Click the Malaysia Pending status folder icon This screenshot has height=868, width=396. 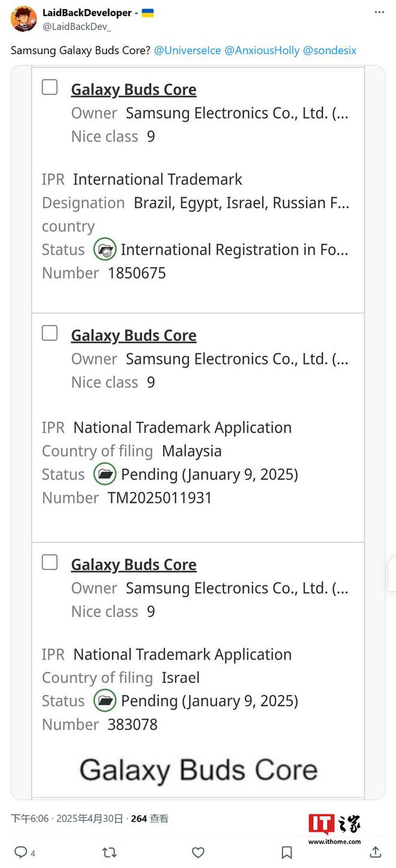(x=105, y=474)
